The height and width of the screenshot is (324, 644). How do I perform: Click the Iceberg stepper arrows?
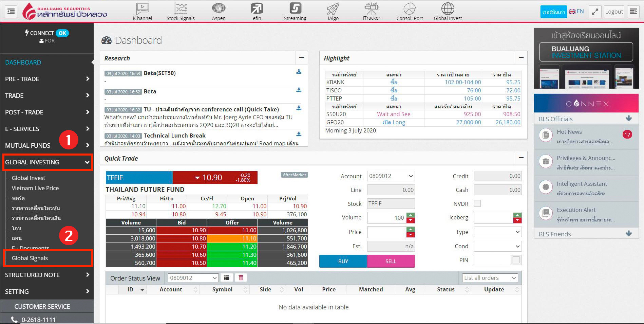pos(517,218)
